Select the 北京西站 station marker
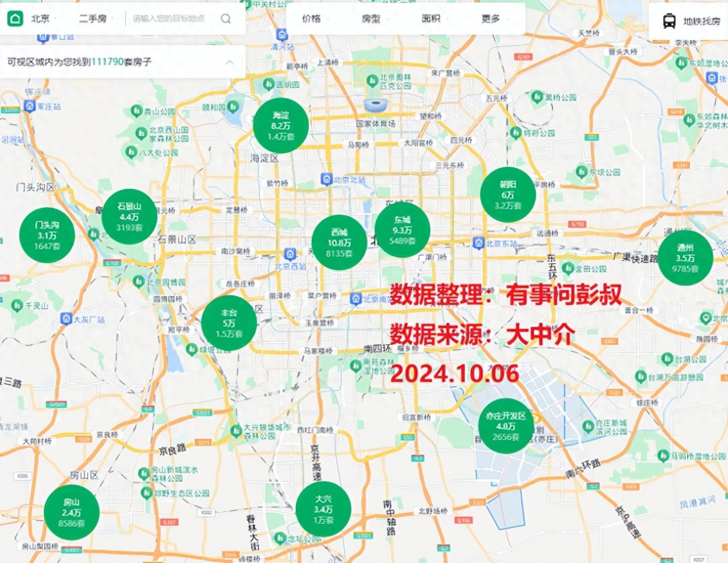Screen dimensions: 728x563 (290, 255)
